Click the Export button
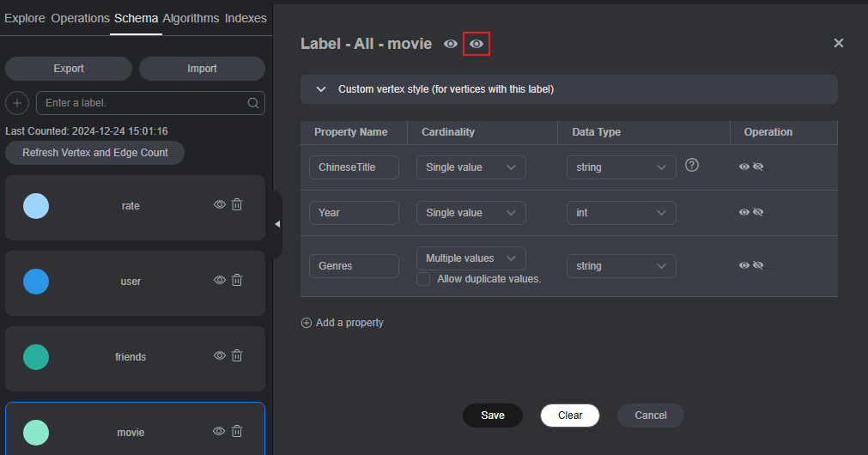Image resolution: width=868 pixels, height=455 pixels. coord(69,69)
